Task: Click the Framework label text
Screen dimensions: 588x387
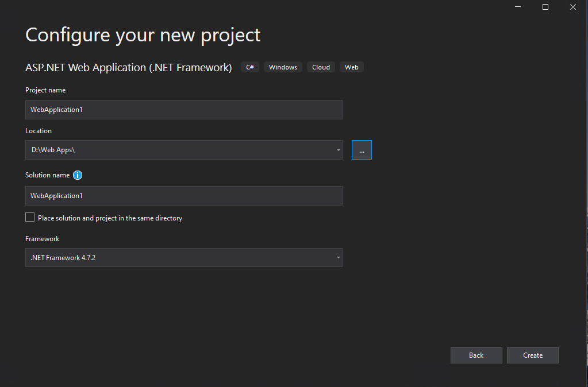Action: [x=43, y=239]
